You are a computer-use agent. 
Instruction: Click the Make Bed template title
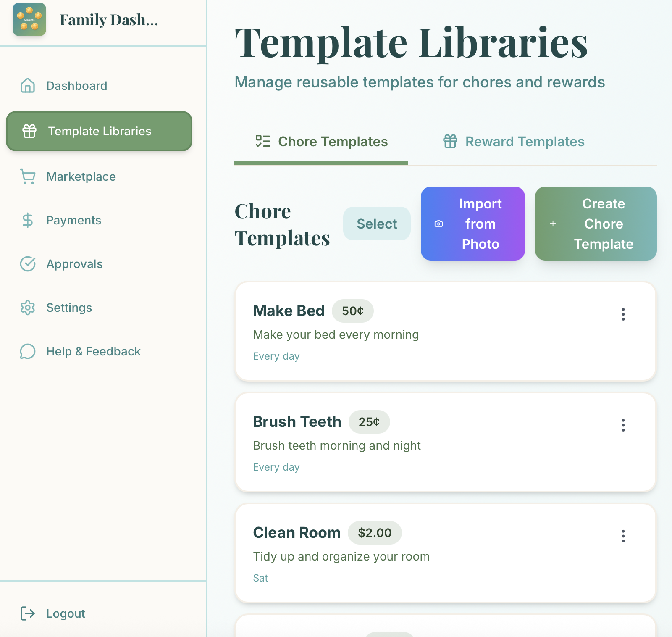289,311
